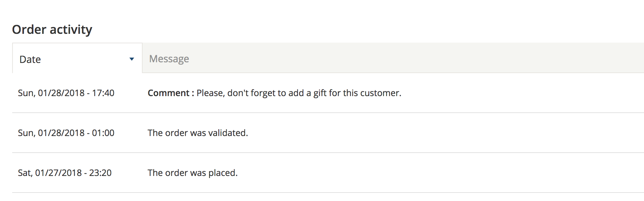Click the word 'placed' in last message

[x=222, y=173]
